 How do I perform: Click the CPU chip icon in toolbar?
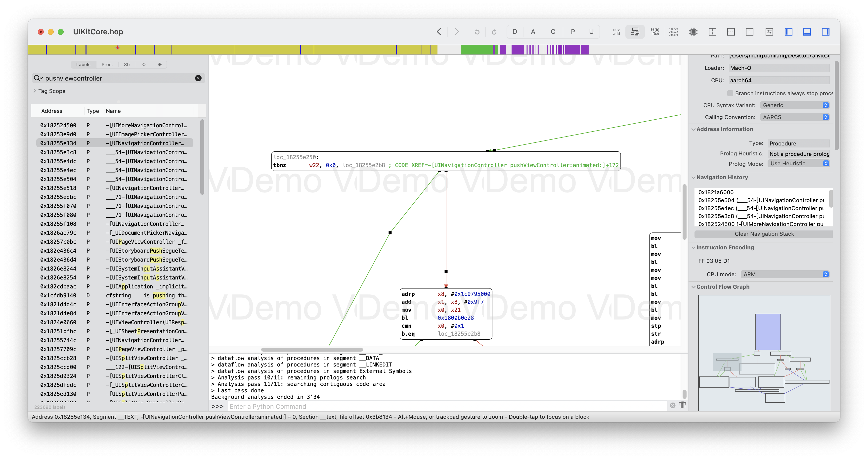[x=693, y=32]
